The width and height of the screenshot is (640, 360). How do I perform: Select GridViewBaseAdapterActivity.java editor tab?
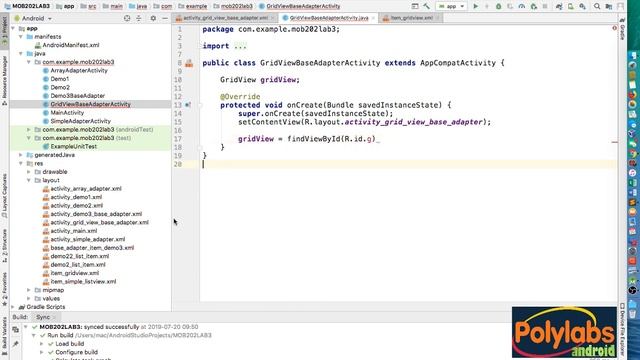click(329, 18)
